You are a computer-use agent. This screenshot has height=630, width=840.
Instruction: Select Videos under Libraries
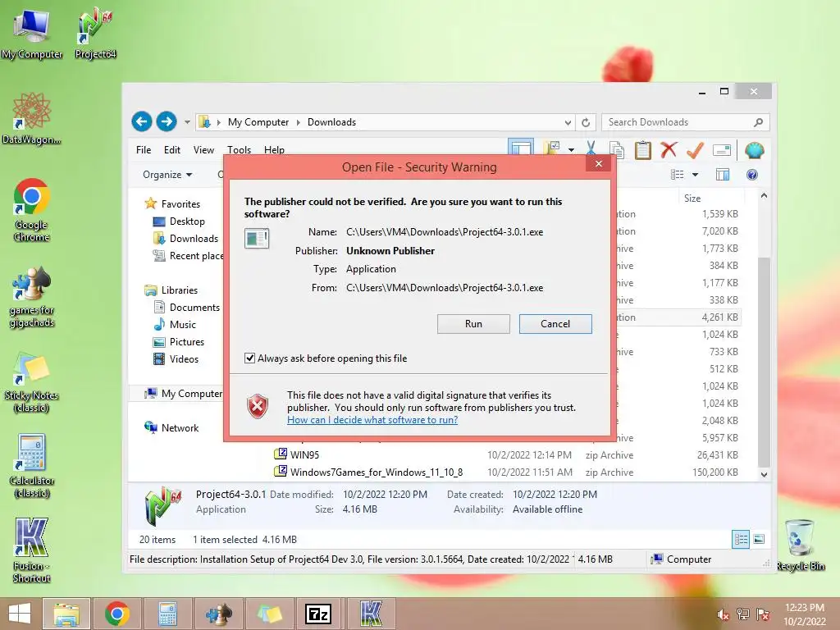pos(176,359)
